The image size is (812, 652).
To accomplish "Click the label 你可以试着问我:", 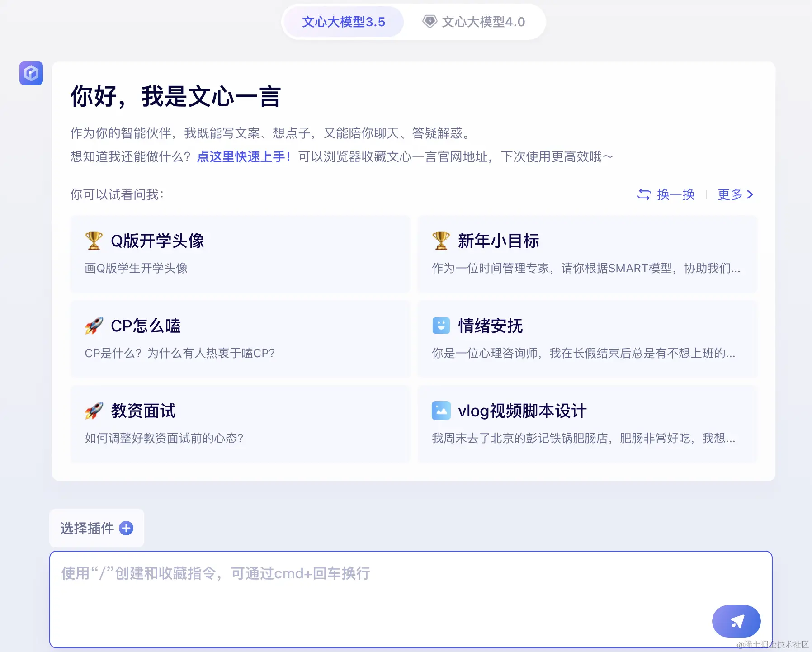I will (117, 194).
